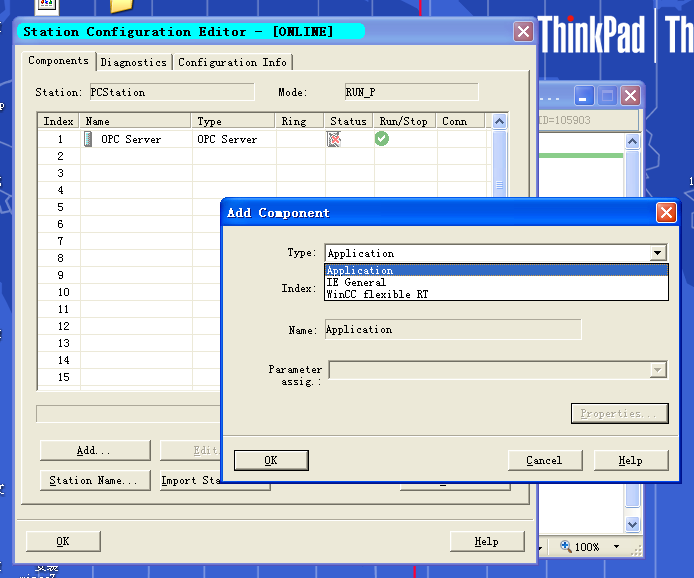Click OK at bottom of Station Configuration Editor

(63, 541)
